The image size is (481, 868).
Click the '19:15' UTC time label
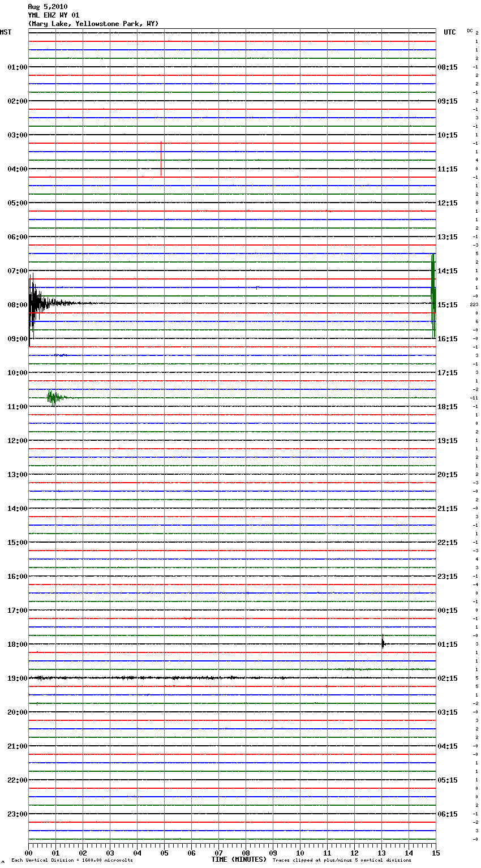[x=448, y=441]
